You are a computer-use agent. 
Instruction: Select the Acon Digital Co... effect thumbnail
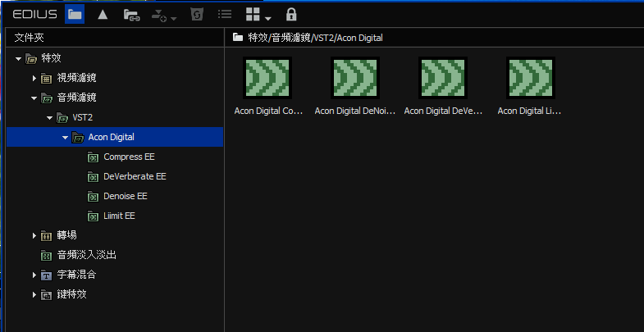point(267,78)
